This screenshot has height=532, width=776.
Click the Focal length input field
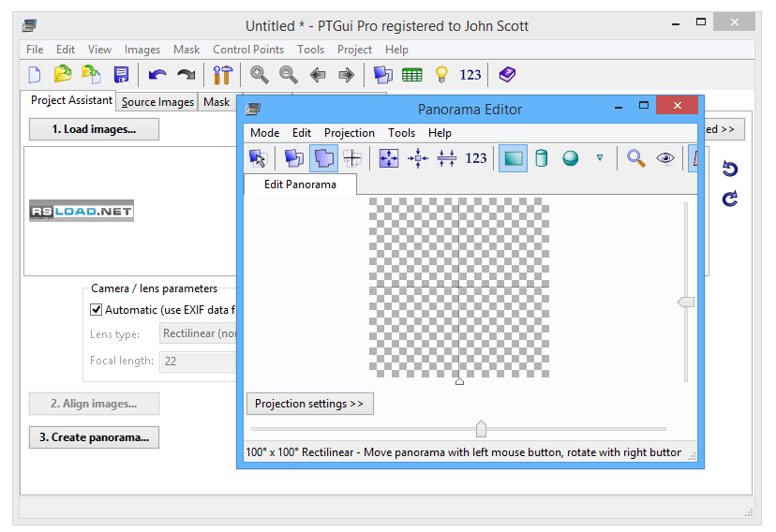coord(198,361)
